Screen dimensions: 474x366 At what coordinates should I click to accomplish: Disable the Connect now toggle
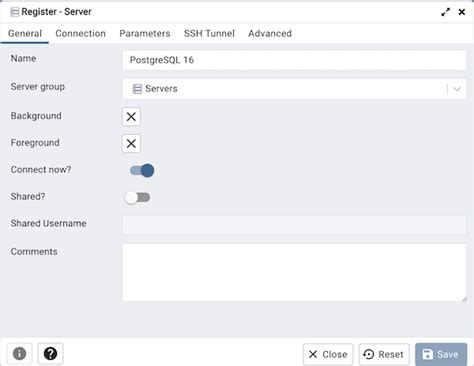pos(142,171)
